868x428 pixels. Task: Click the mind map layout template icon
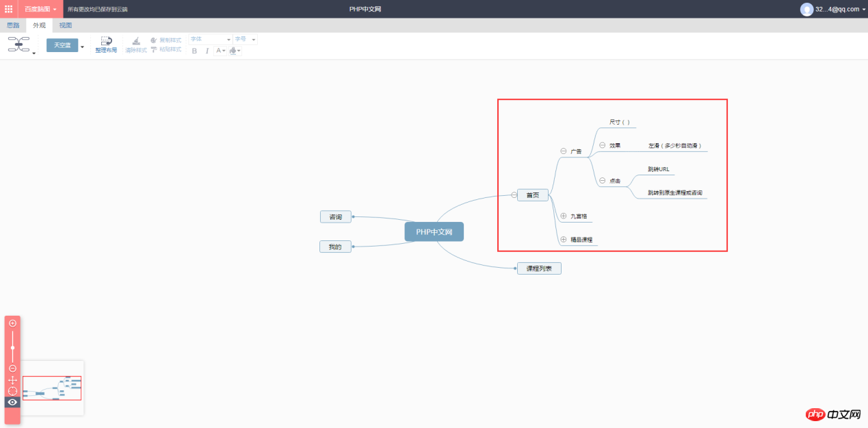[x=19, y=45]
